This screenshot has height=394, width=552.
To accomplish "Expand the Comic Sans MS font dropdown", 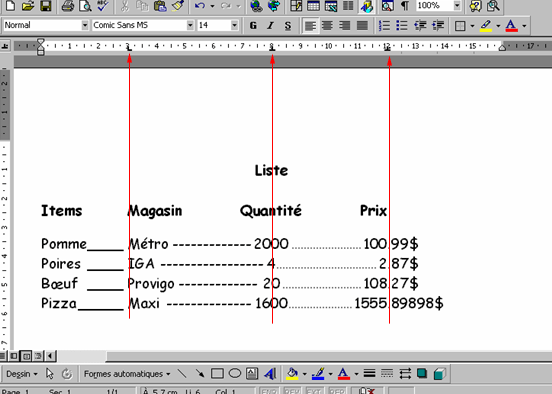I will [x=190, y=25].
